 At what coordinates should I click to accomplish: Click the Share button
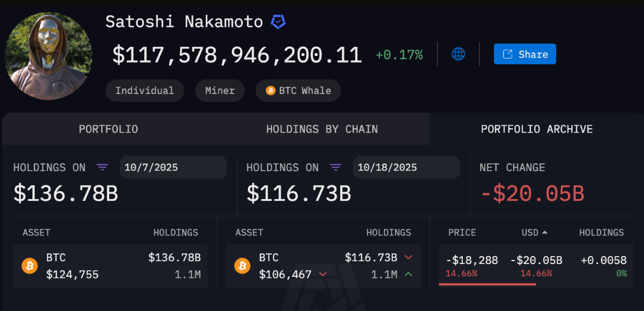coord(525,54)
